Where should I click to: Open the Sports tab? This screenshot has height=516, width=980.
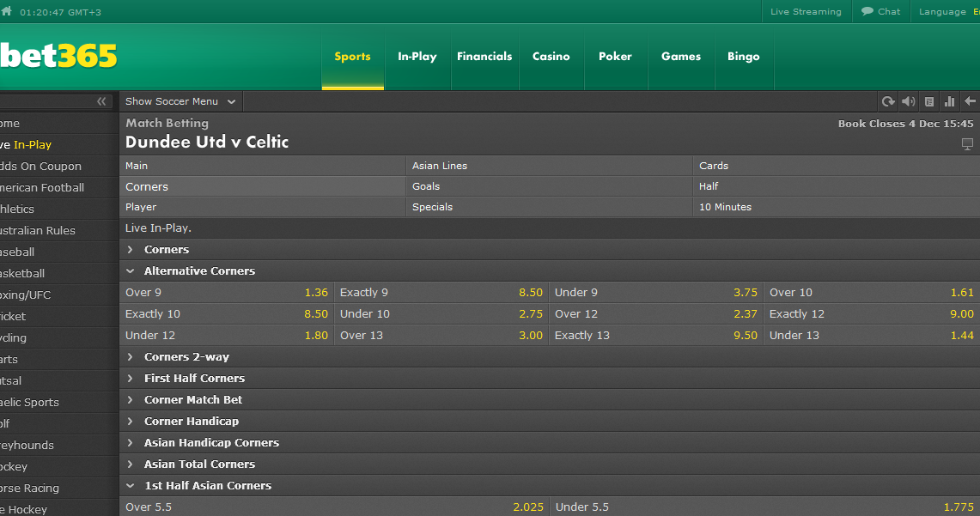click(x=352, y=57)
